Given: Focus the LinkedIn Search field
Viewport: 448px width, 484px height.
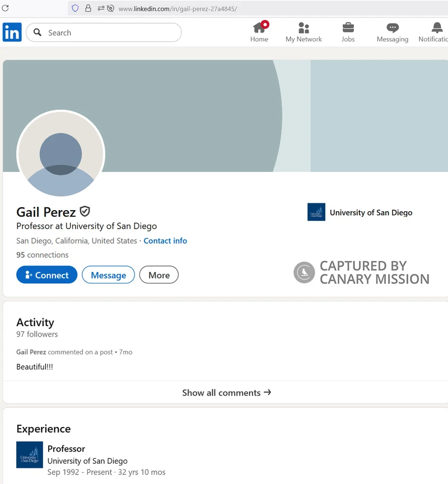Looking at the screenshot, I should pyautogui.click(x=104, y=32).
